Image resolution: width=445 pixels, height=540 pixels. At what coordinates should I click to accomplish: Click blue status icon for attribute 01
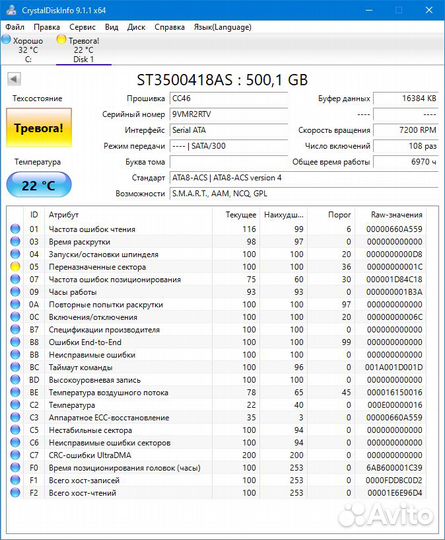(x=15, y=229)
